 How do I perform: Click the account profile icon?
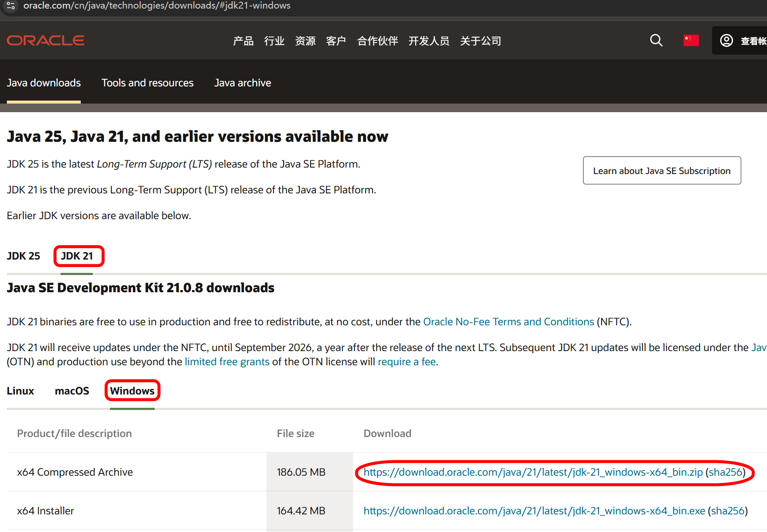point(727,40)
